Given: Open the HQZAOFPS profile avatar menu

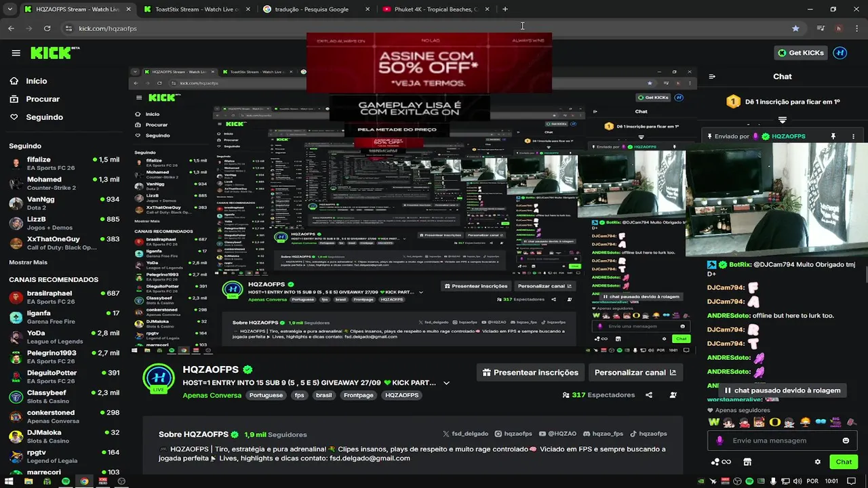Looking at the screenshot, I should [840, 53].
